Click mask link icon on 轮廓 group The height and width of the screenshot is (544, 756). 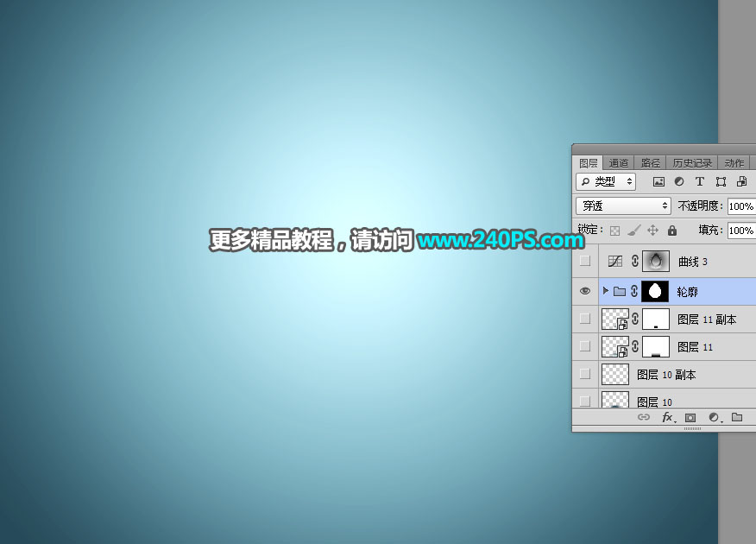tap(634, 291)
